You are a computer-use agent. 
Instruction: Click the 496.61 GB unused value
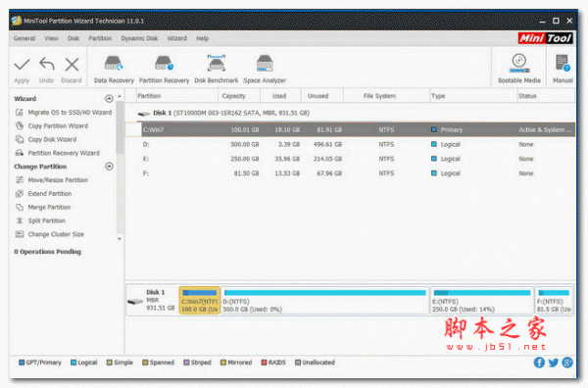point(327,144)
